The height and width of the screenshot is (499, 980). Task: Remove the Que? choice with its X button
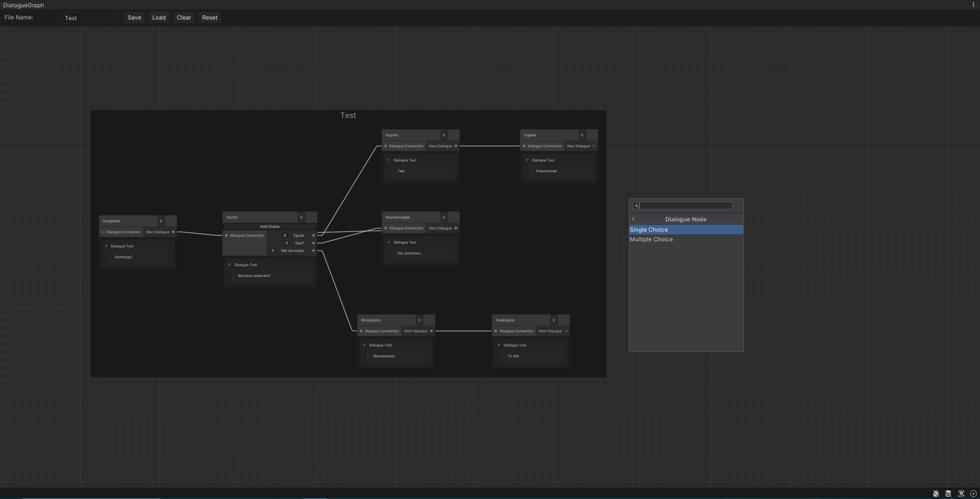[287, 243]
